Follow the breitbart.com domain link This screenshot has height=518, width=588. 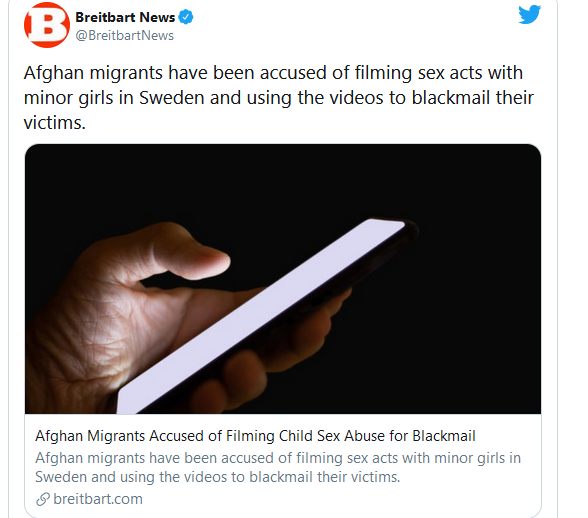[98, 499]
